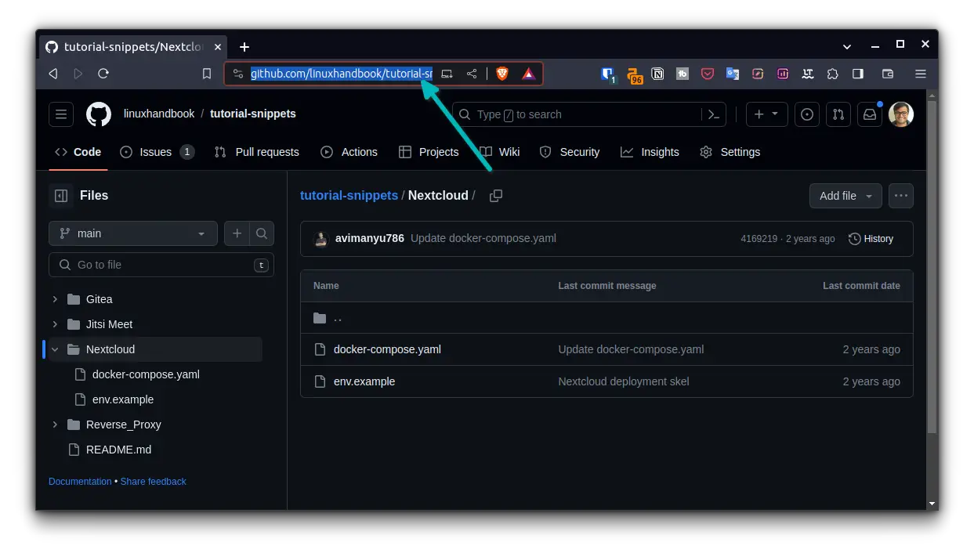Search files magnifier button in sidebar
974x560 pixels.
coord(262,233)
